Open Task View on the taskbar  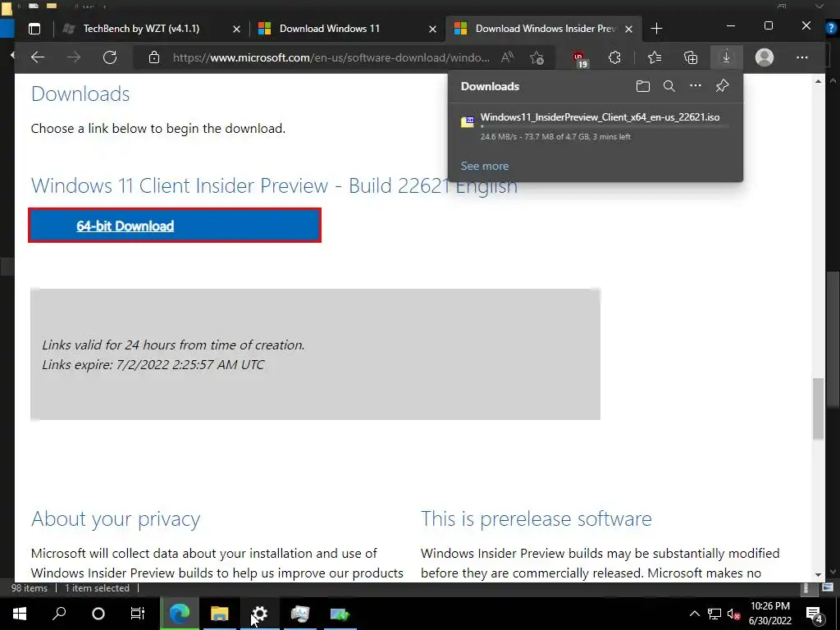click(x=138, y=614)
